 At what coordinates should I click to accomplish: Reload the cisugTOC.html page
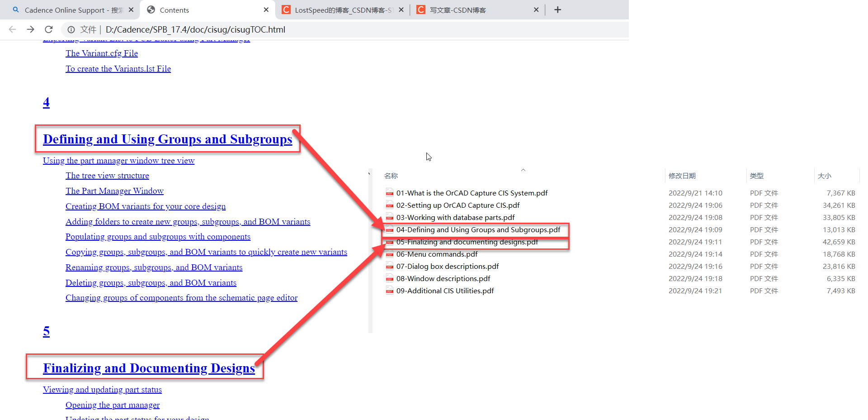click(x=48, y=29)
